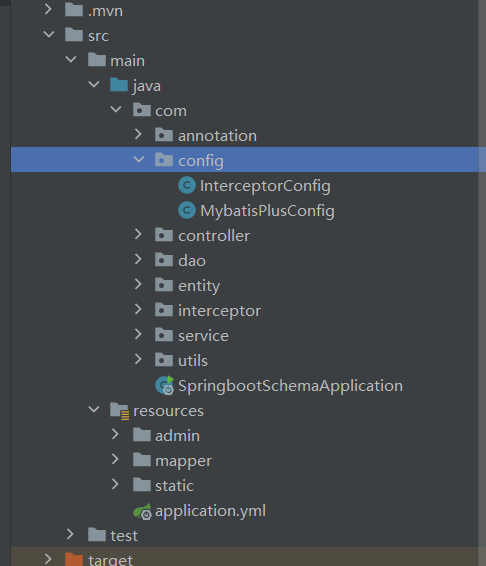The height and width of the screenshot is (566, 486).
Task: Click the InterceptorConfig class icon
Action: tap(187, 186)
